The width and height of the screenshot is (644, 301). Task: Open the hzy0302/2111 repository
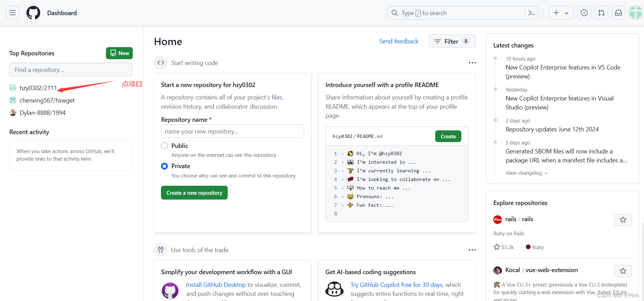[38, 88]
